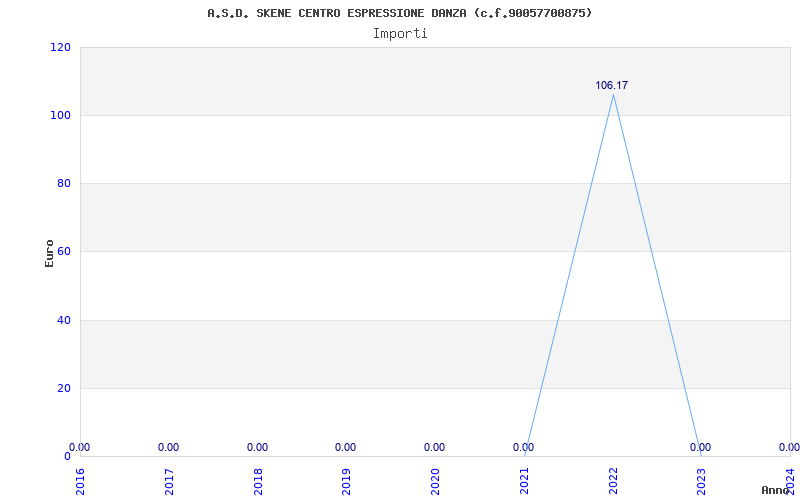800x500 pixels.
Task: Click the 80 tick on the y-axis
Action: pos(63,183)
